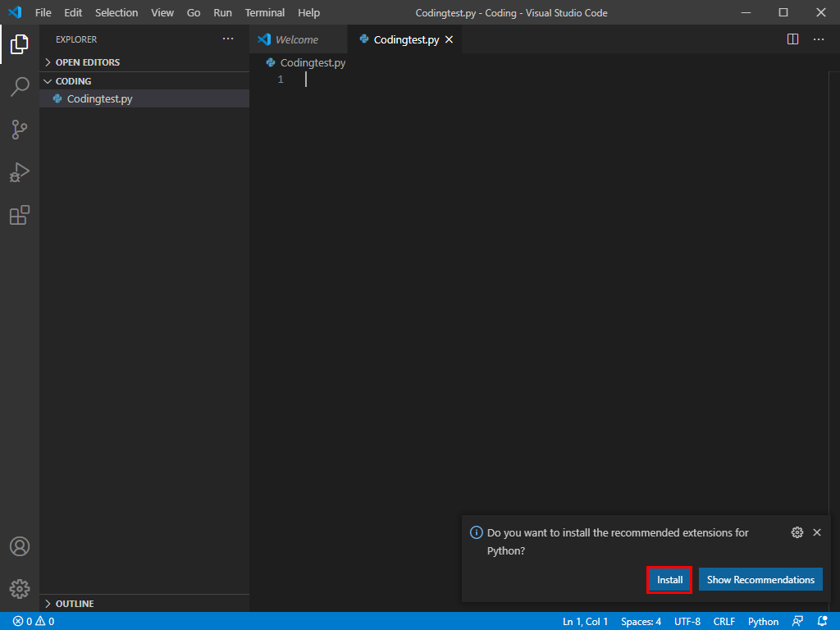
Task: Click the info icon in notification
Action: (x=477, y=532)
